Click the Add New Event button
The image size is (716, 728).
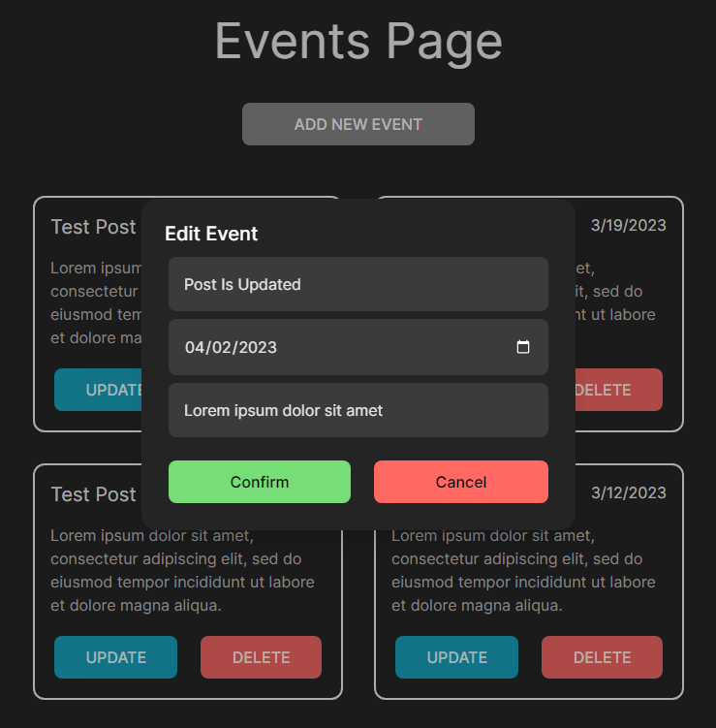(x=358, y=124)
